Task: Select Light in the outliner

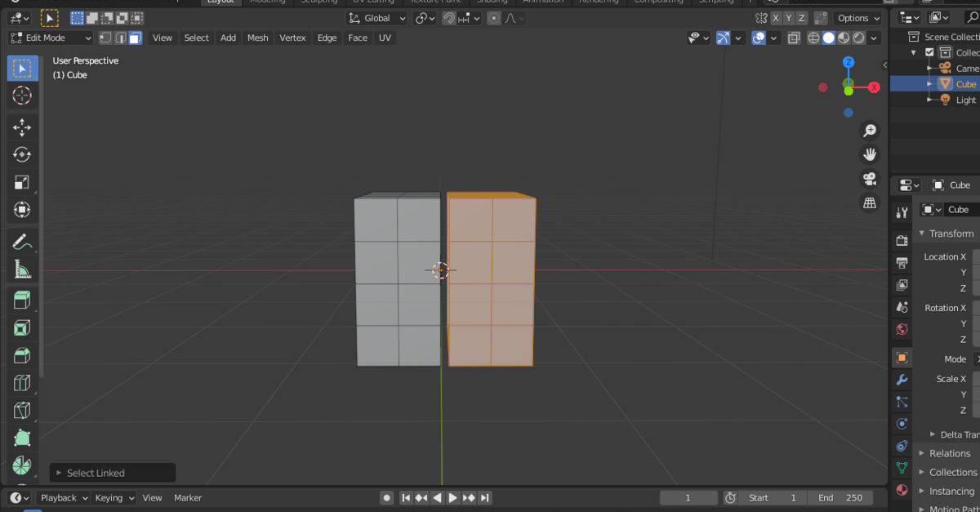Action: pos(966,100)
